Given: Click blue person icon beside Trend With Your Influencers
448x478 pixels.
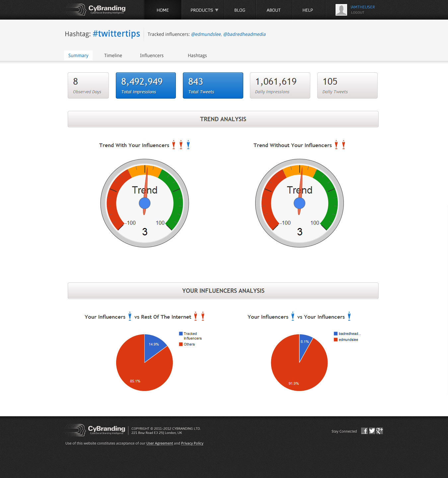Looking at the screenshot, I should coord(188,145).
